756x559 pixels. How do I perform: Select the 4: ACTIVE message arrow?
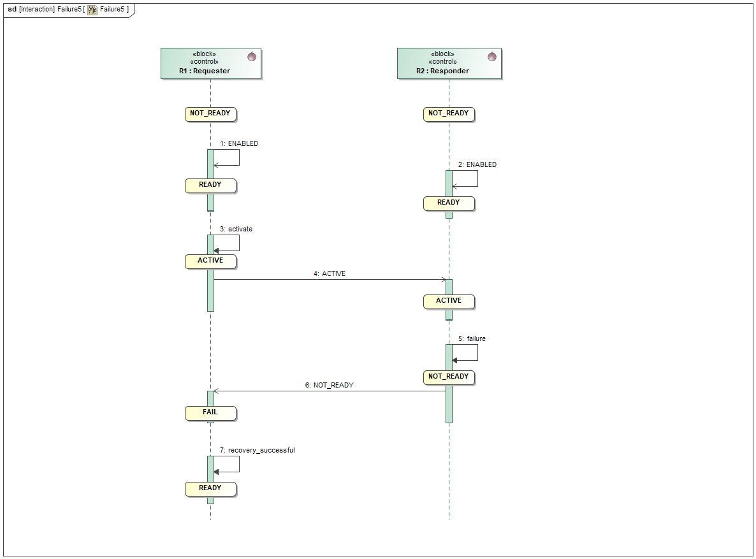[329, 279]
